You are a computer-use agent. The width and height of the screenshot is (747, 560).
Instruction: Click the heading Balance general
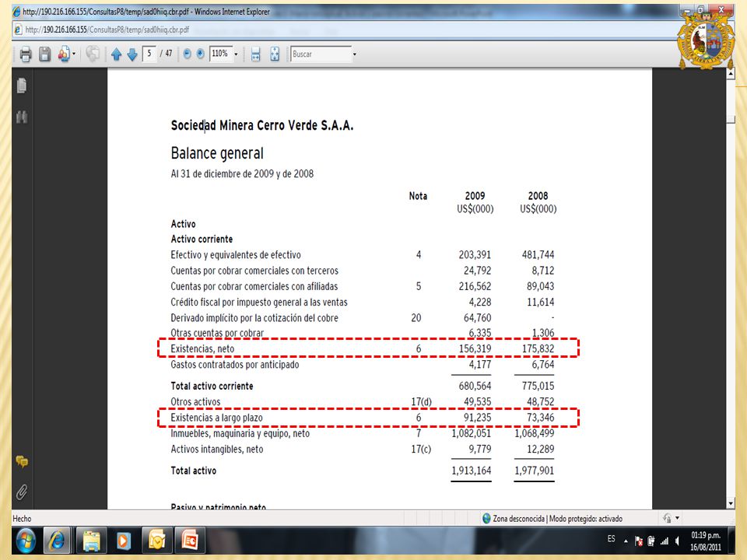pyautogui.click(x=217, y=153)
